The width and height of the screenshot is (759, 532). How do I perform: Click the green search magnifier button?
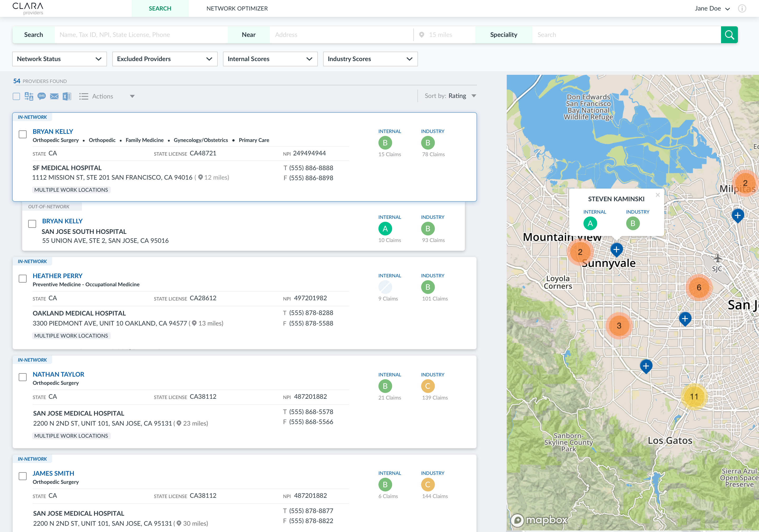click(729, 35)
